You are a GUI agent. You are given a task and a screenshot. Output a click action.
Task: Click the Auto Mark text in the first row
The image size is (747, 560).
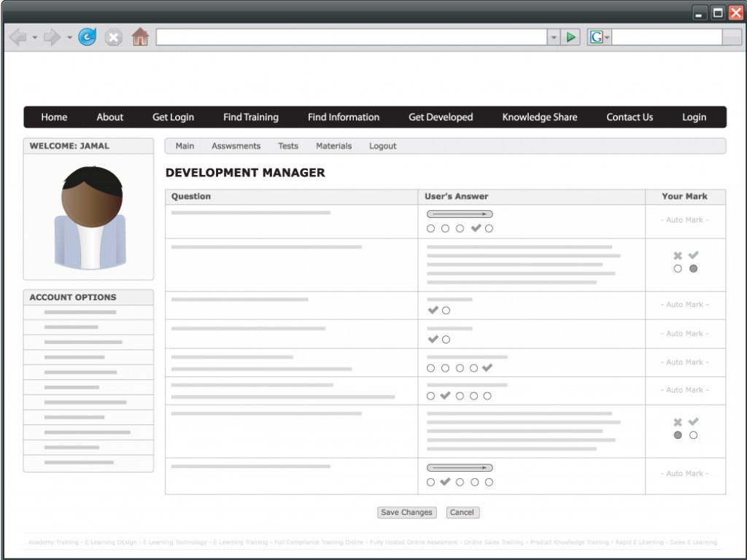pyautogui.click(x=684, y=220)
